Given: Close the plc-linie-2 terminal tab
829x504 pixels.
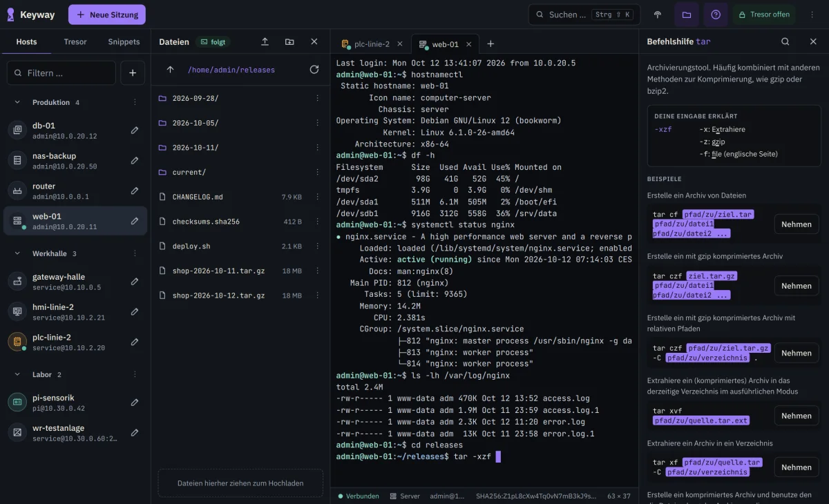Looking at the screenshot, I should [x=399, y=44].
